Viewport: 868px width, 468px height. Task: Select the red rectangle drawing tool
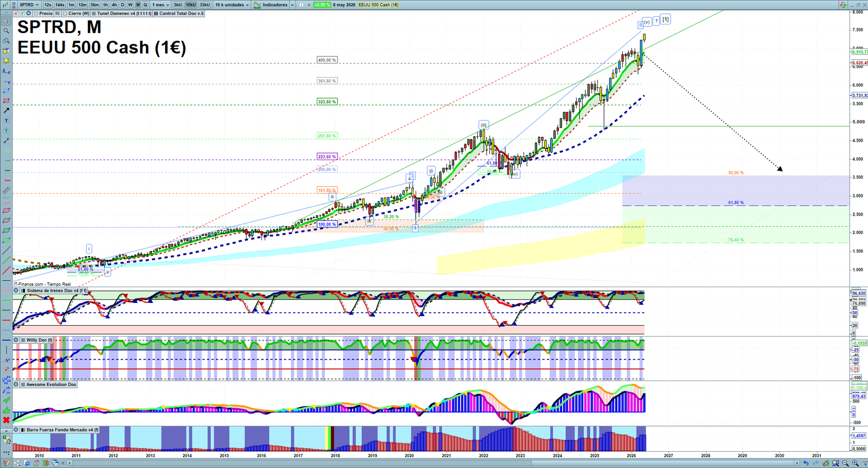click(6, 100)
